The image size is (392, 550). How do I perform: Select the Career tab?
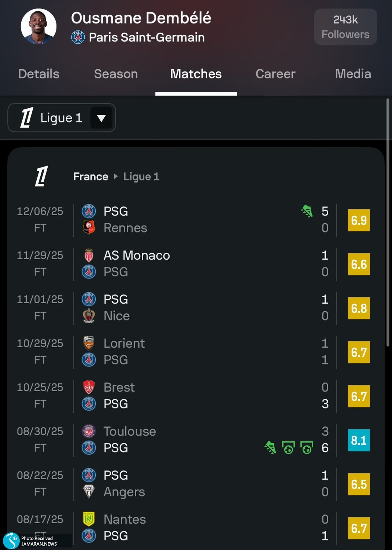(x=275, y=74)
